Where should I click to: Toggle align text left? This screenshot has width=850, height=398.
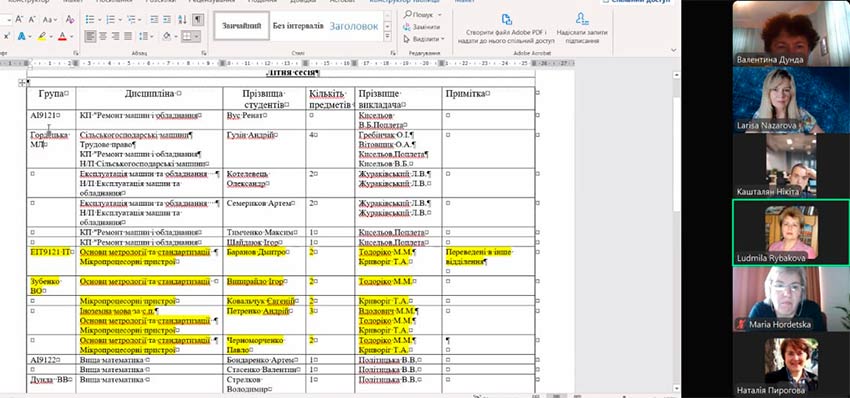[x=91, y=36]
